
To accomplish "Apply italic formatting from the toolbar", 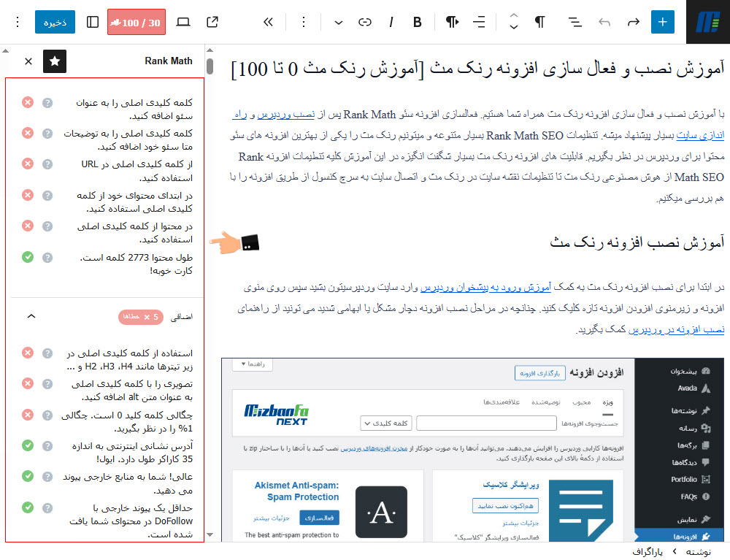I will [391, 22].
